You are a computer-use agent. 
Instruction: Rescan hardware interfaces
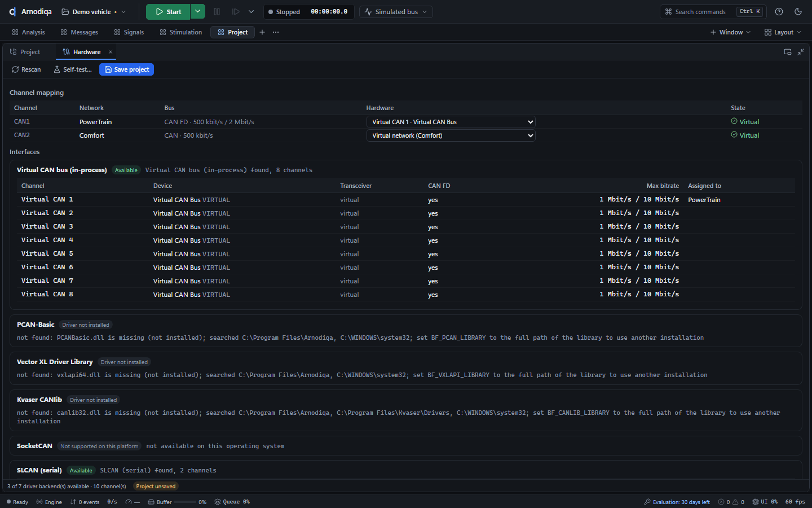pos(27,69)
